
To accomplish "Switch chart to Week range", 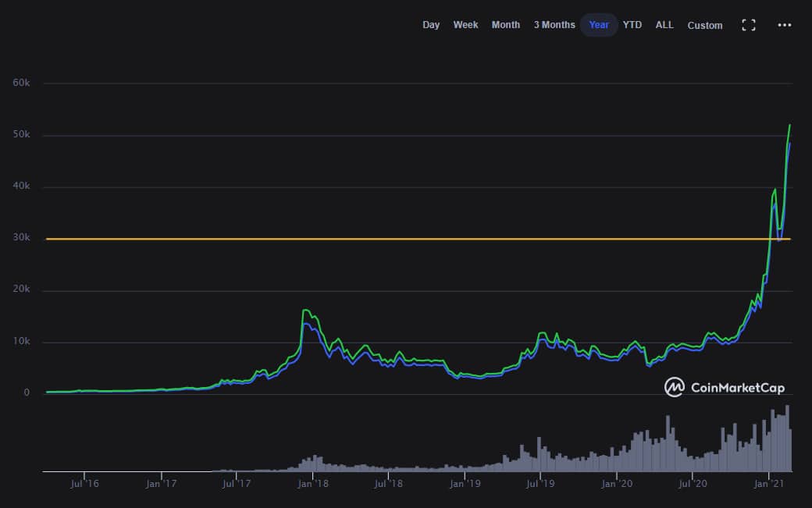I will [465, 25].
